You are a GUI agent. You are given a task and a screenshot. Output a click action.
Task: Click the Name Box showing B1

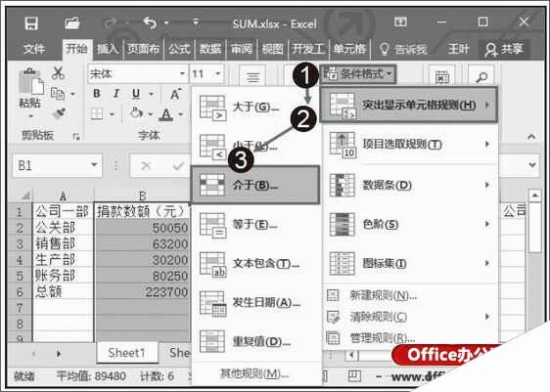pyautogui.click(x=58, y=165)
